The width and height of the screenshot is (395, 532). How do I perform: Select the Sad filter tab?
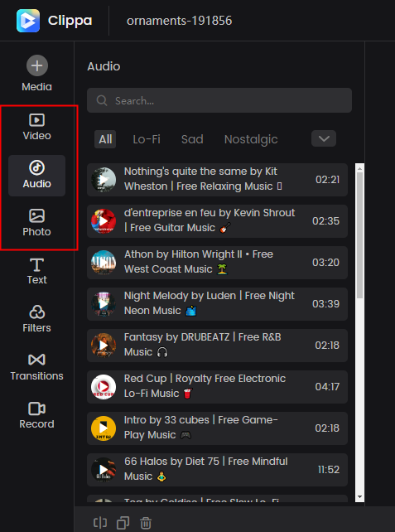click(192, 139)
